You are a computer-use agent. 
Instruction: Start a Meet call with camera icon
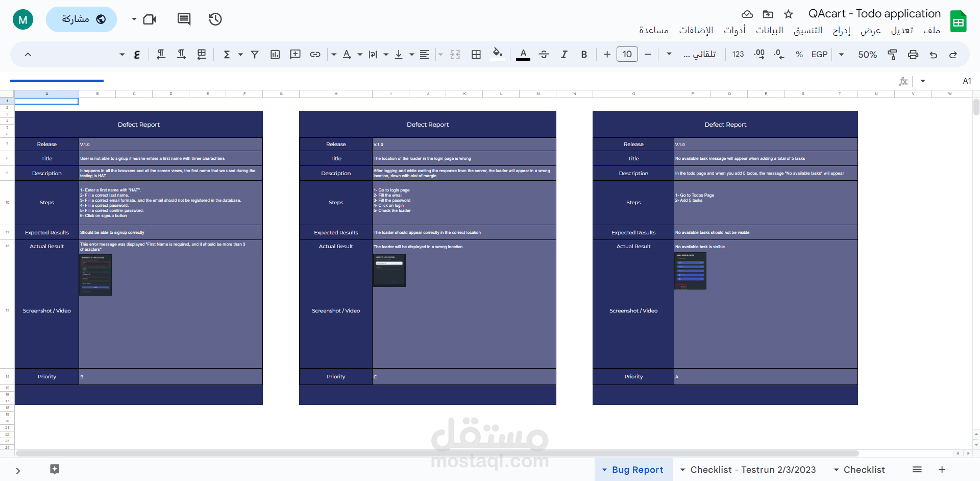click(150, 19)
